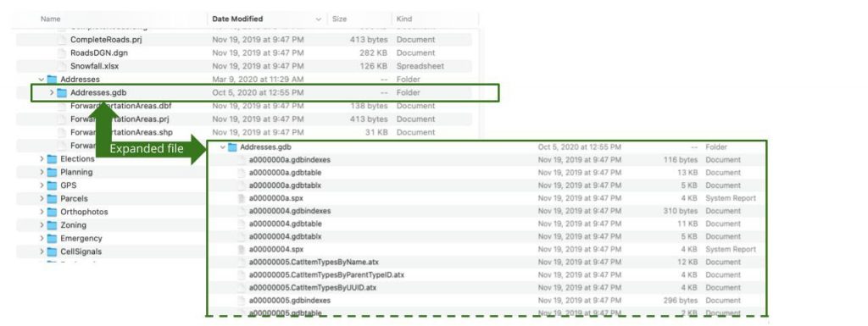Click the a00000004.gdbindexes document icon
This screenshot has width=868, height=326.
coord(241,211)
